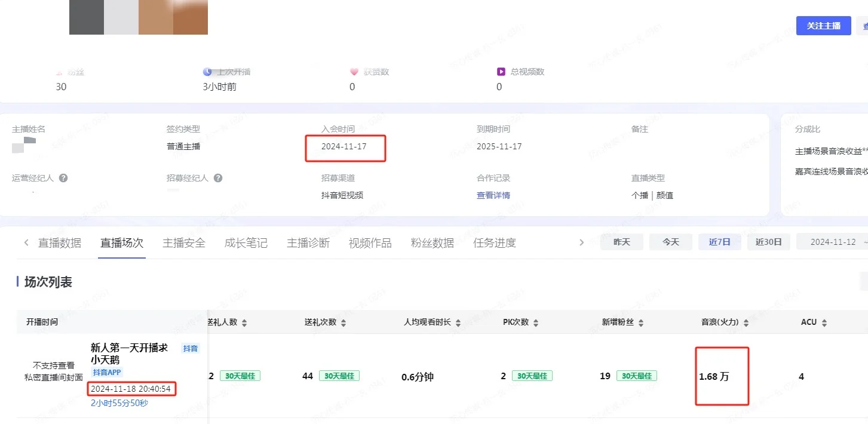Click the 30天最佳 badge in 新增粉丝 column
This screenshot has width=868, height=424.
click(637, 376)
